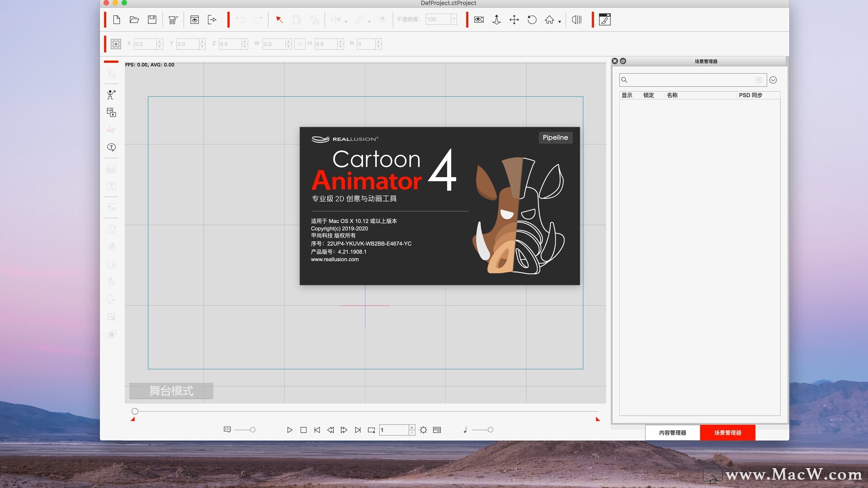Viewport: 868px width, 488px height.
Task: Step to the previous frame
Action: point(330,430)
